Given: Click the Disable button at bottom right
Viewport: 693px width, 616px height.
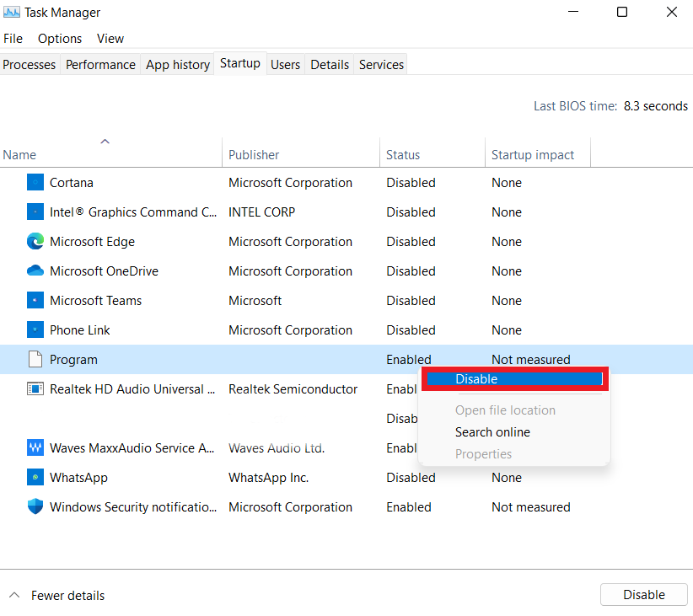Looking at the screenshot, I should (643, 595).
